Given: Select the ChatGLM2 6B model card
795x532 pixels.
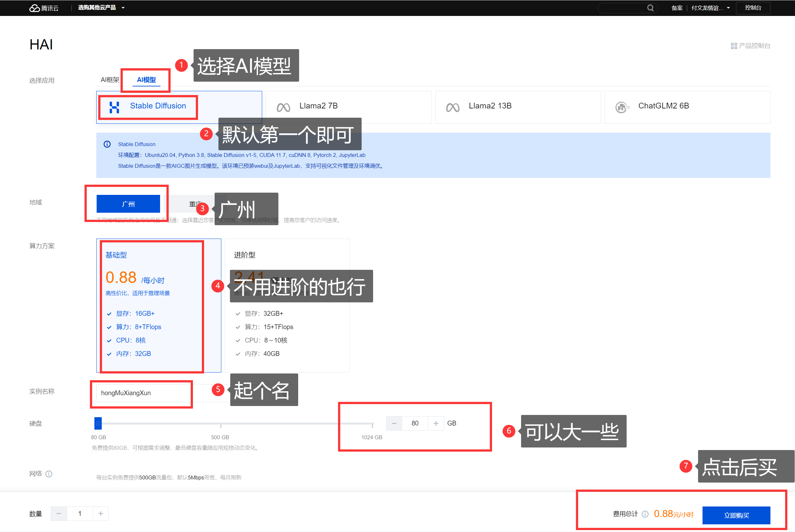Looking at the screenshot, I should pos(687,107).
